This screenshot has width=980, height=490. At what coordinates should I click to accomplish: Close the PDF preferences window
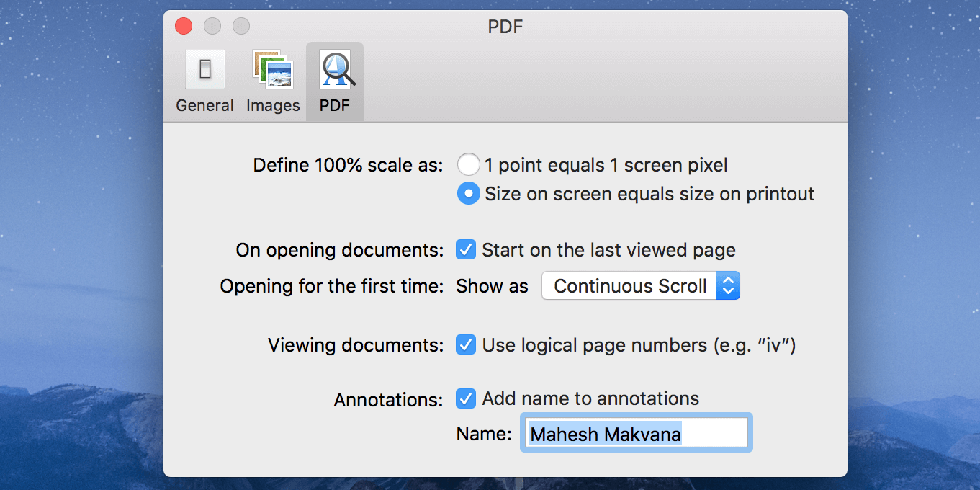pyautogui.click(x=184, y=27)
